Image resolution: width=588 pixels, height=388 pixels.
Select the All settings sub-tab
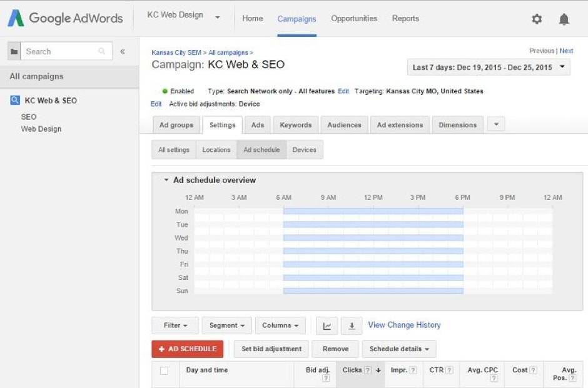[x=174, y=150]
